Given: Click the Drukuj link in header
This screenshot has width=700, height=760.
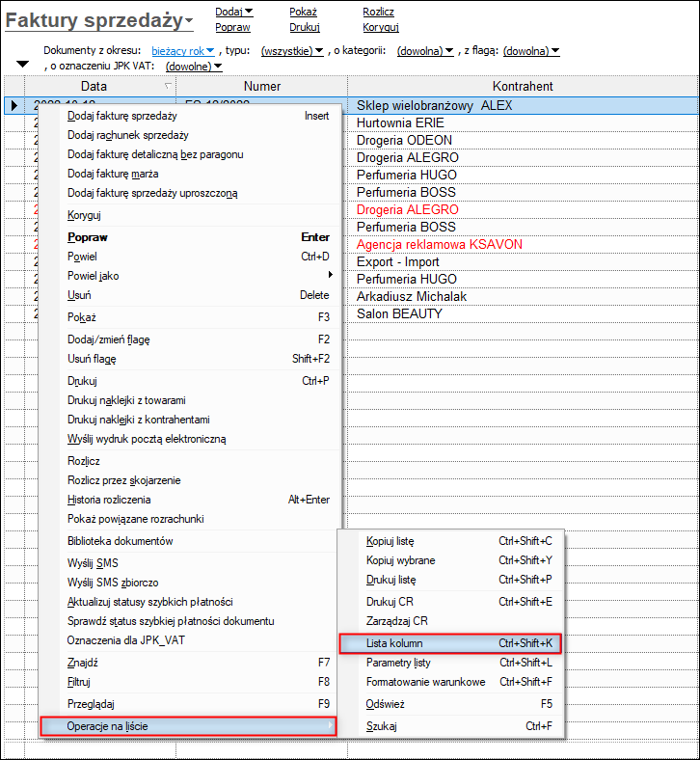Looking at the screenshot, I should (305, 27).
